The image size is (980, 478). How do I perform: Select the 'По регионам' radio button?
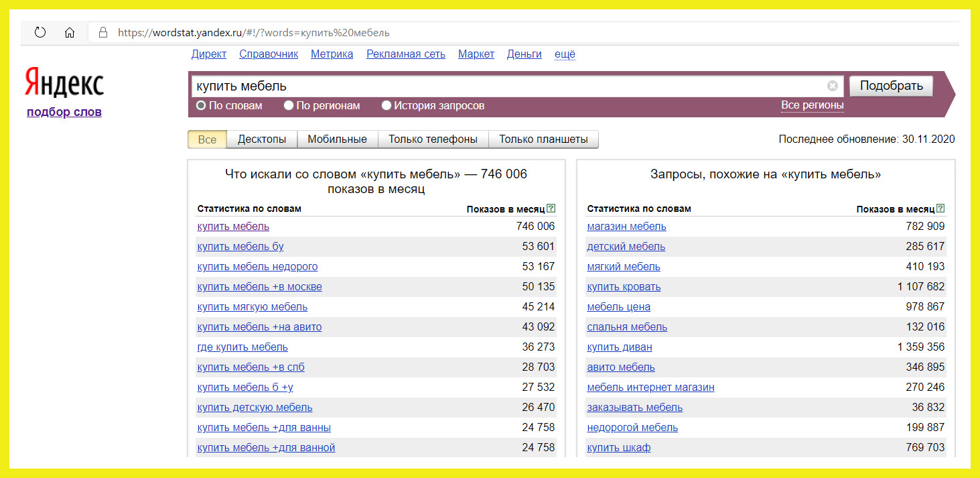[289, 106]
